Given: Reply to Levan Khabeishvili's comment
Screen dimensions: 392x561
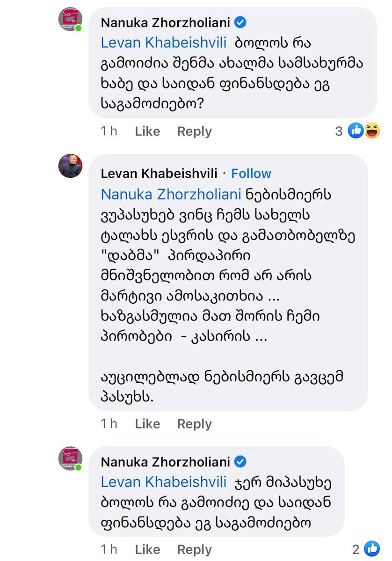Looking at the screenshot, I should 194,424.
